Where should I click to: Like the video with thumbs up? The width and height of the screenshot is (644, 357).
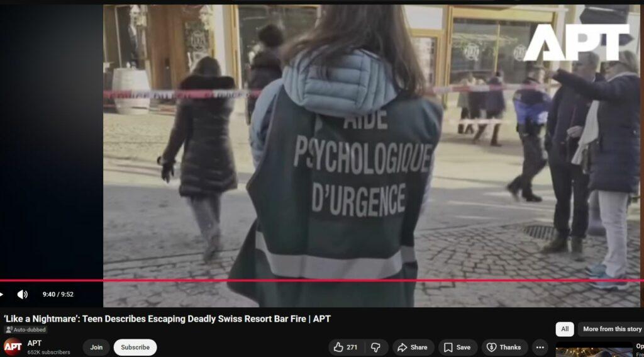(346, 347)
